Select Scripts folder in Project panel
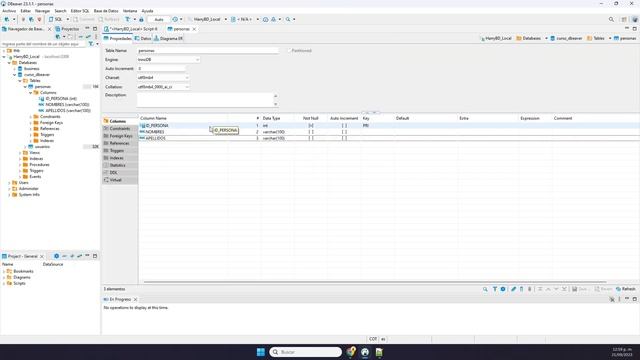This screenshot has width=640, height=360. 16,283
